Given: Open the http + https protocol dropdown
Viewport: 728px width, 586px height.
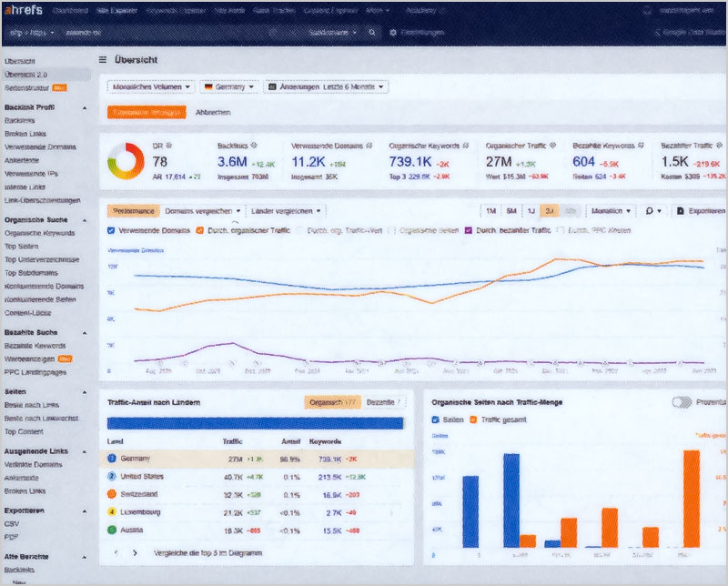Looking at the screenshot, I should point(32,33).
